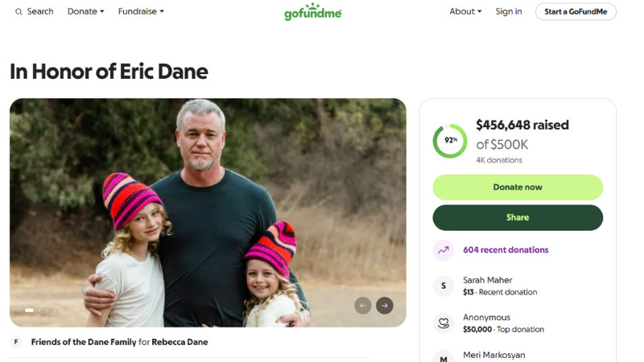Click the Anonymous donor heart icon

pos(444,323)
